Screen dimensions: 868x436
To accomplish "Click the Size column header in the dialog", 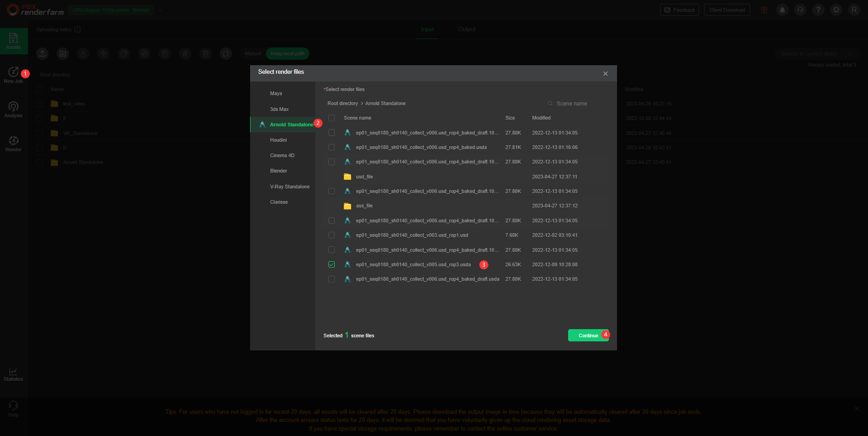I will point(510,118).
